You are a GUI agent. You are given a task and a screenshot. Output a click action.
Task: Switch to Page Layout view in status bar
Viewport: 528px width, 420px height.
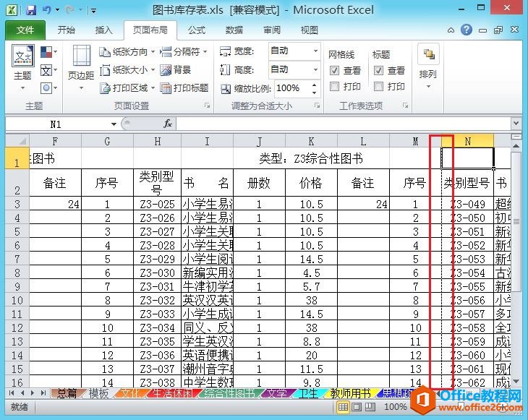point(357,407)
